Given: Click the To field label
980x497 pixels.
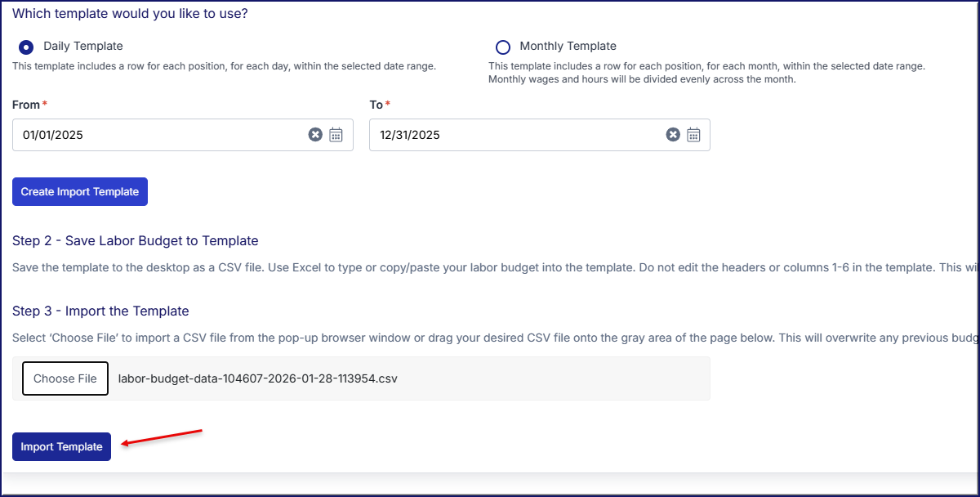Looking at the screenshot, I should tap(376, 105).
